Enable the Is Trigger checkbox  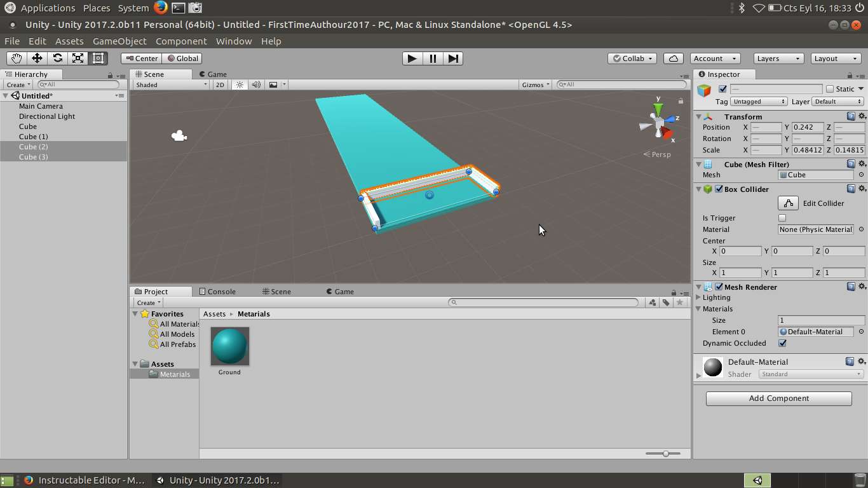pos(782,218)
